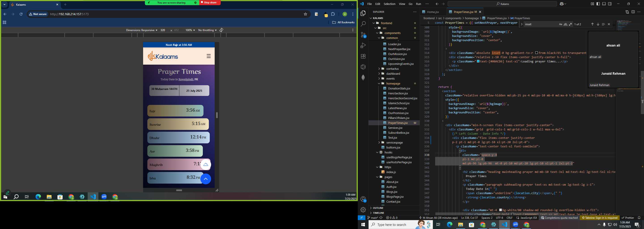644x229 pixels.
Task: Open Source Control view in activity bar
Action: click(363, 35)
